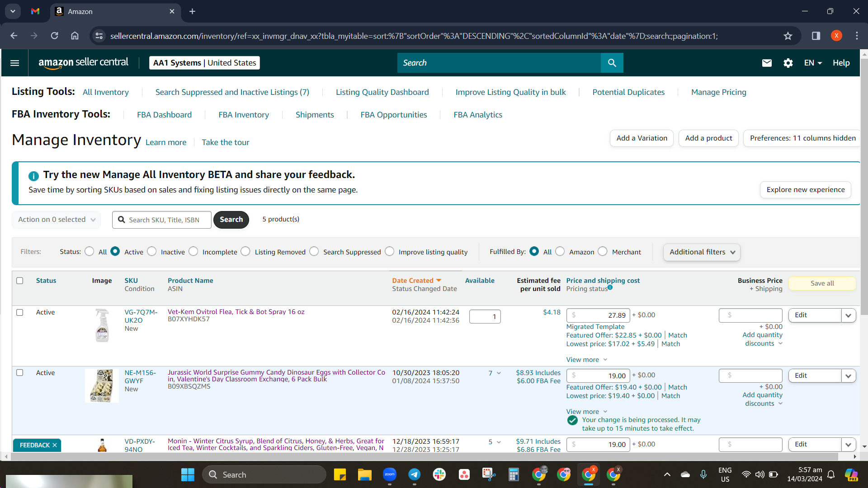Image resolution: width=868 pixels, height=488 pixels.
Task: Open the Chrome three-dot menu
Action: (857, 36)
